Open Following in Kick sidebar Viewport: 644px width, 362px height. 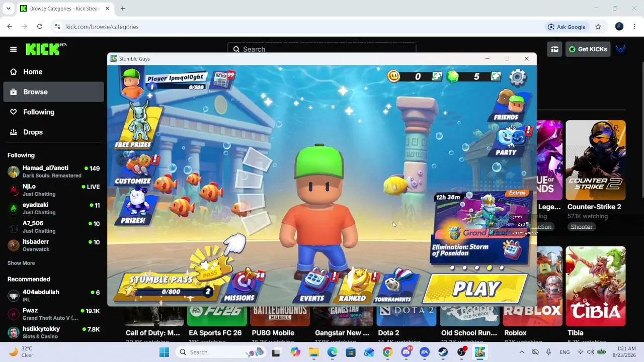coord(53,112)
